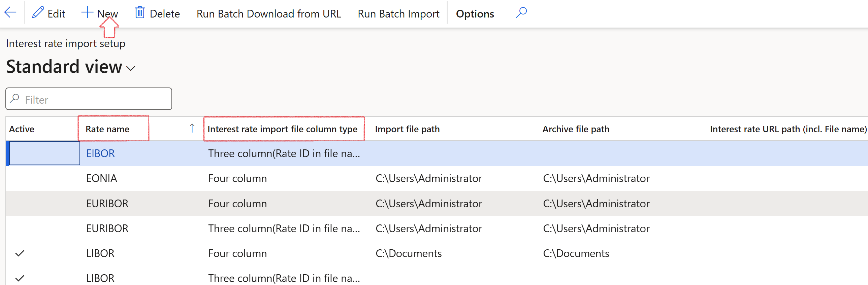This screenshot has height=285, width=868.
Task: Toggle the Active cell for EIBOR row
Action: (44, 153)
